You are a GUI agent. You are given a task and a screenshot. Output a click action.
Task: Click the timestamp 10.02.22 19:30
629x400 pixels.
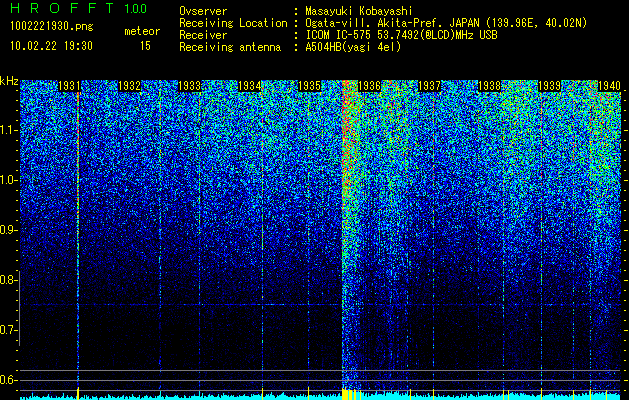click(51, 46)
